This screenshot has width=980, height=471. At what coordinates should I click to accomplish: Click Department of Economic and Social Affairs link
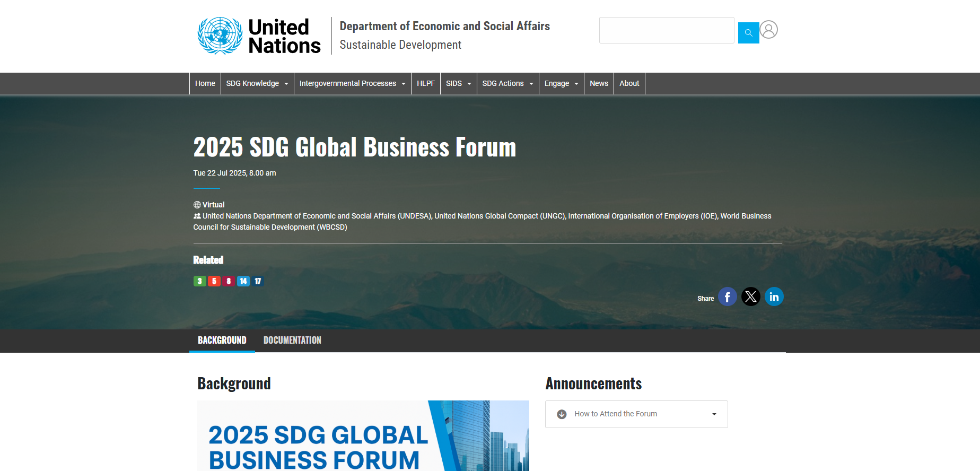tap(444, 26)
